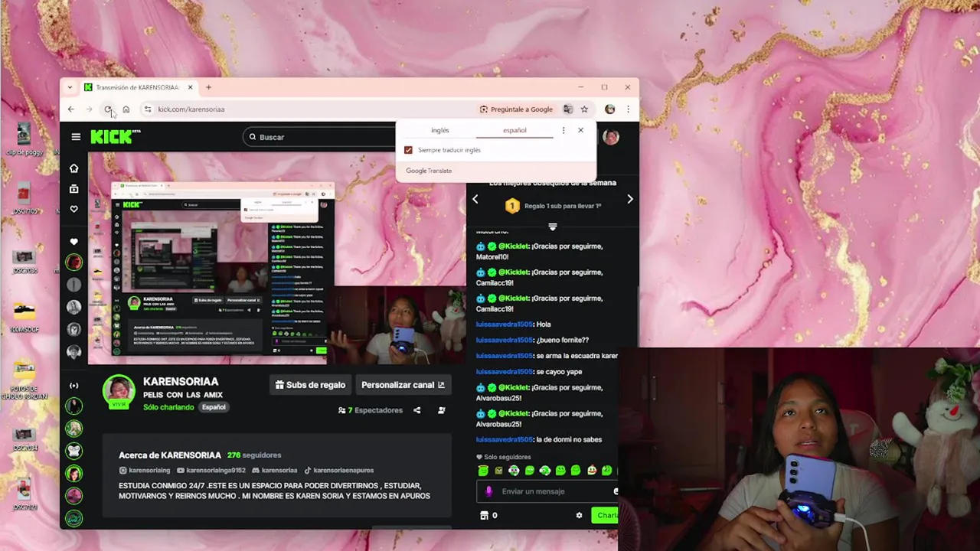980x551 pixels.
Task: Open karensoriainga9152 YouTube link
Action: 211,471
